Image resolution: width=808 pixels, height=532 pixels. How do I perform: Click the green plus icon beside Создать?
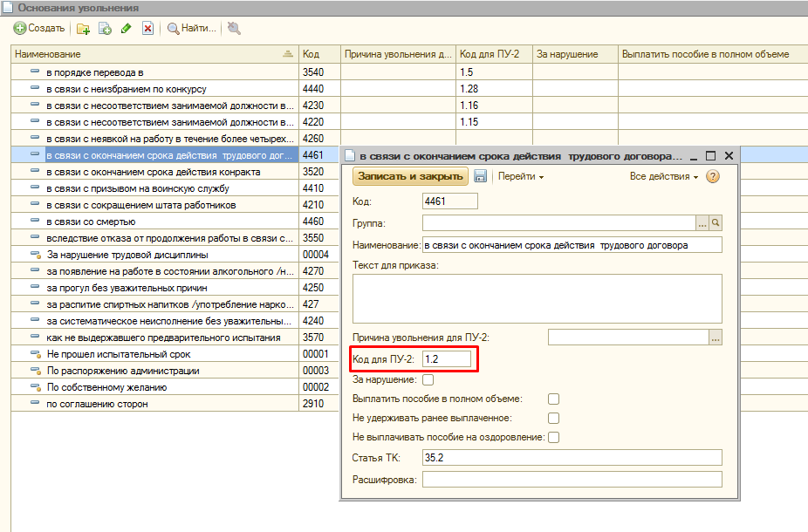[x=20, y=28]
